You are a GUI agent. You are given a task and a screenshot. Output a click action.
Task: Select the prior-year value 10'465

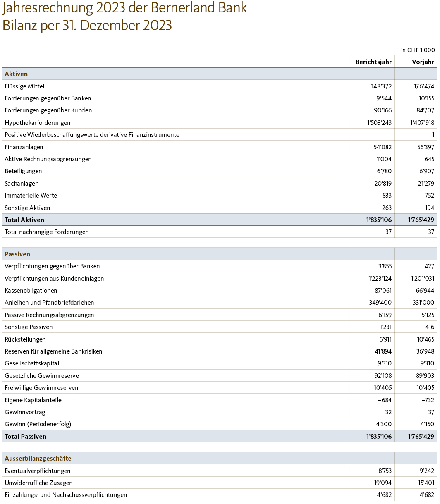425,339
